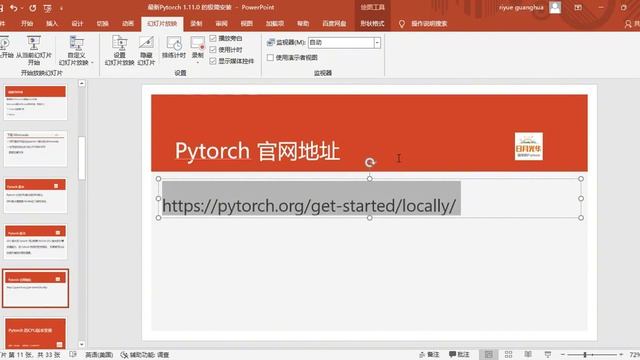The height and width of the screenshot is (360, 640).
Task: Open the Recording (录制) ribbon tab
Action: 196,24
